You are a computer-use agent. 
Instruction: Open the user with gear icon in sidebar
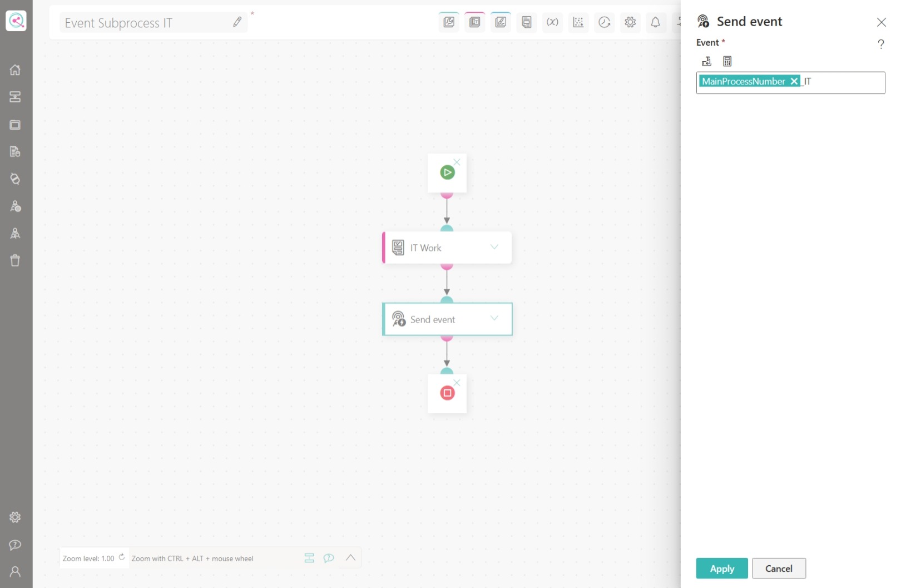click(15, 206)
